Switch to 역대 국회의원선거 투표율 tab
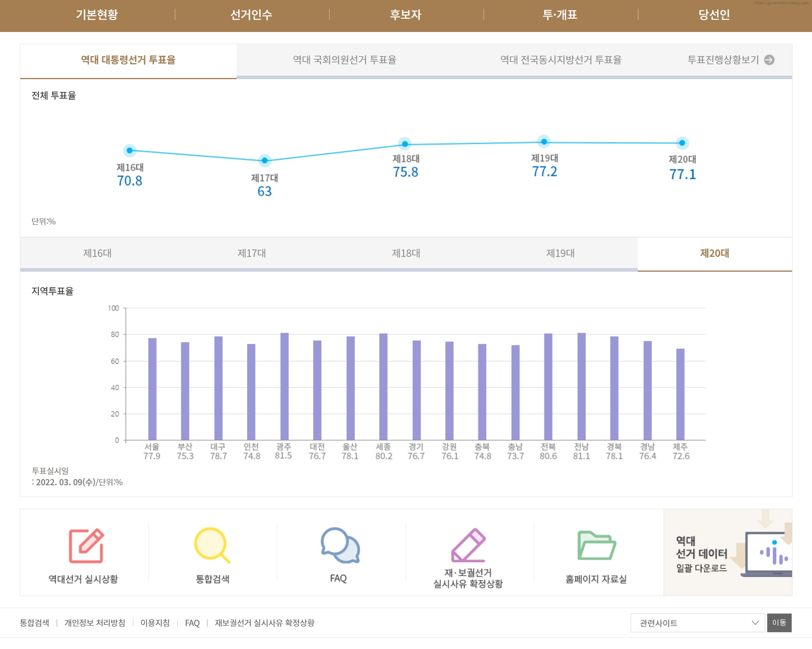812x649 pixels. pos(345,60)
